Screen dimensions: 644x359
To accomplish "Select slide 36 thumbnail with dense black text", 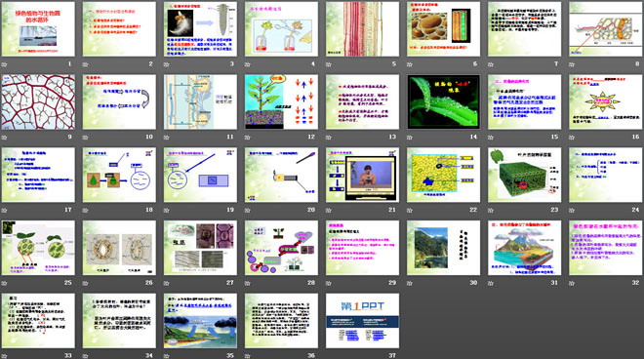I will [x=281, y=321].
